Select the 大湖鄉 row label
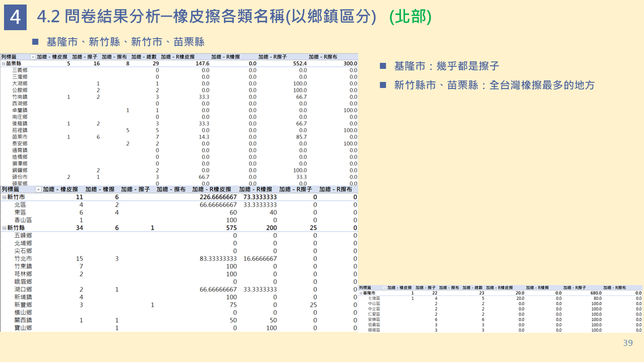The width and height of the screenshot is (644, 362). tap(20, 83)
